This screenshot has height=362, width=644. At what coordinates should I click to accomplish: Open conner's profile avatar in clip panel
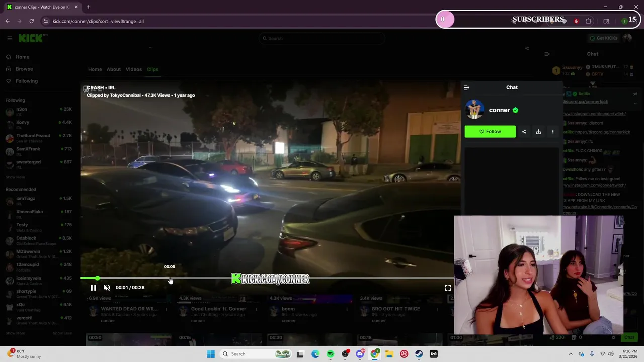[x=474, y=110]
